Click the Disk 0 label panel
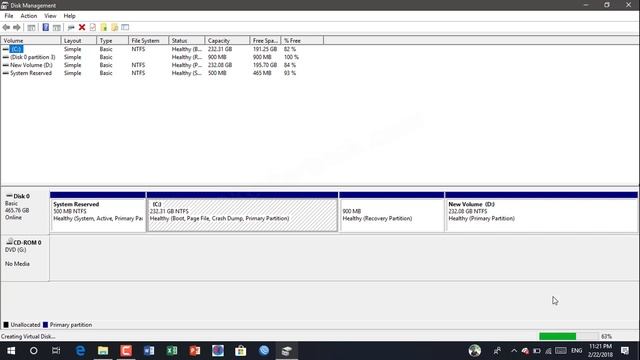The width and height of the screenshot is (640, 360). click(25, 211)
